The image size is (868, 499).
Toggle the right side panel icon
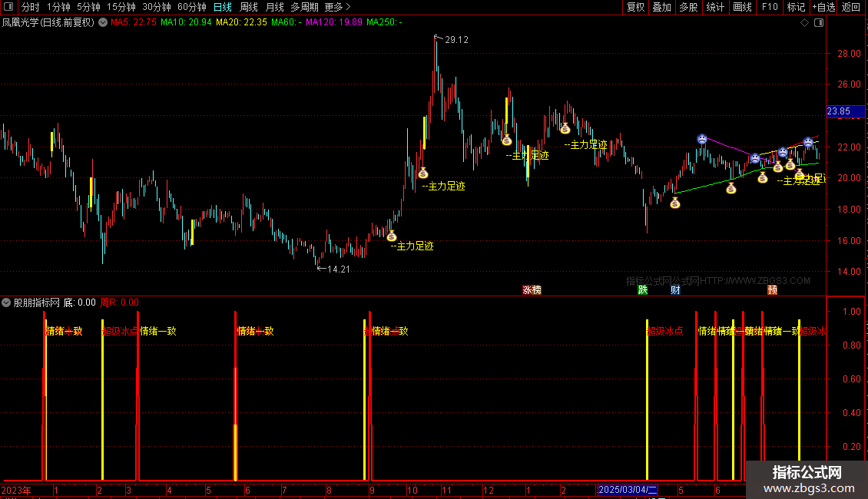(x=819, y=23)
